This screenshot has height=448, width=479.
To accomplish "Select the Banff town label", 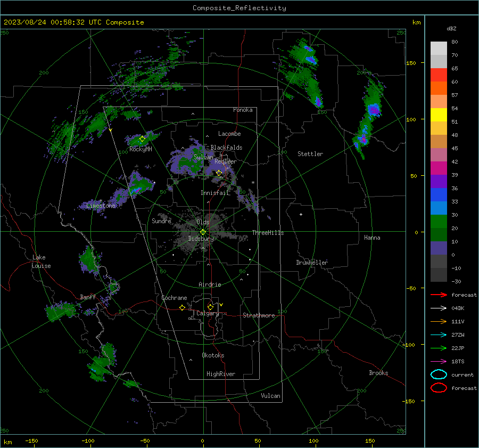I will tap(88, 297).
